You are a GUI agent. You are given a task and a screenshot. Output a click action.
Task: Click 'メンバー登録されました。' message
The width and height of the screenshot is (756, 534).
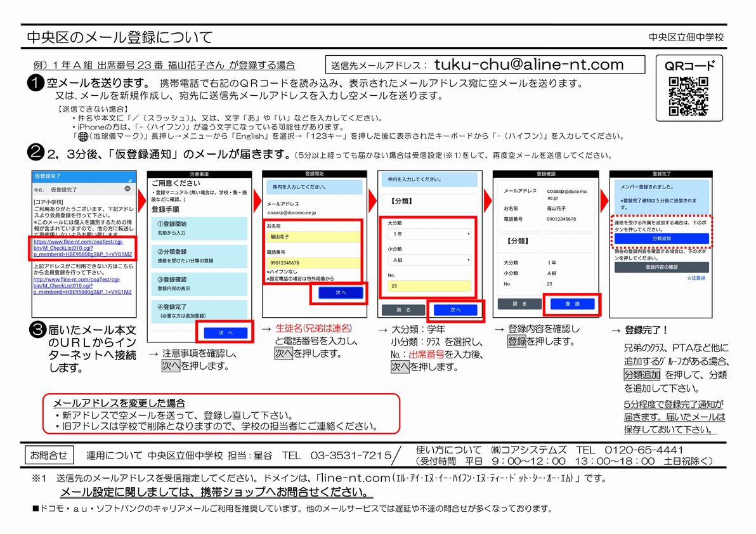(x=647, y=187)
